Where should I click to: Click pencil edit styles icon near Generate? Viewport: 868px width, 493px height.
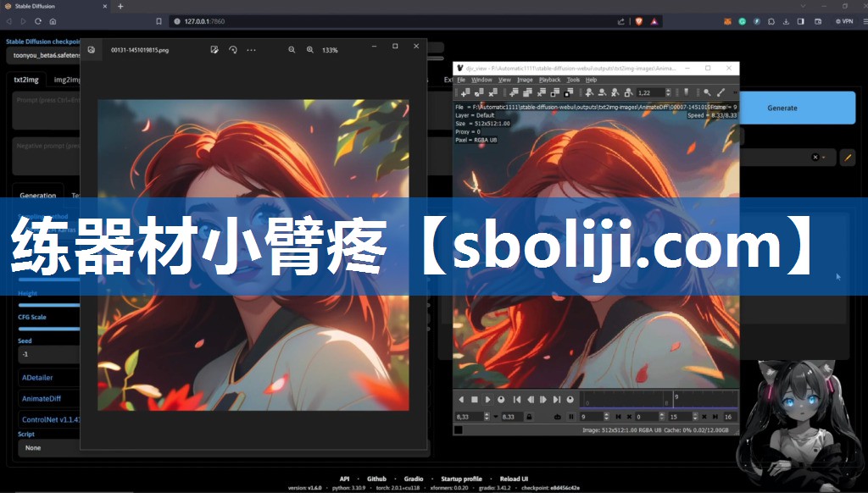[x=848, y=158]
